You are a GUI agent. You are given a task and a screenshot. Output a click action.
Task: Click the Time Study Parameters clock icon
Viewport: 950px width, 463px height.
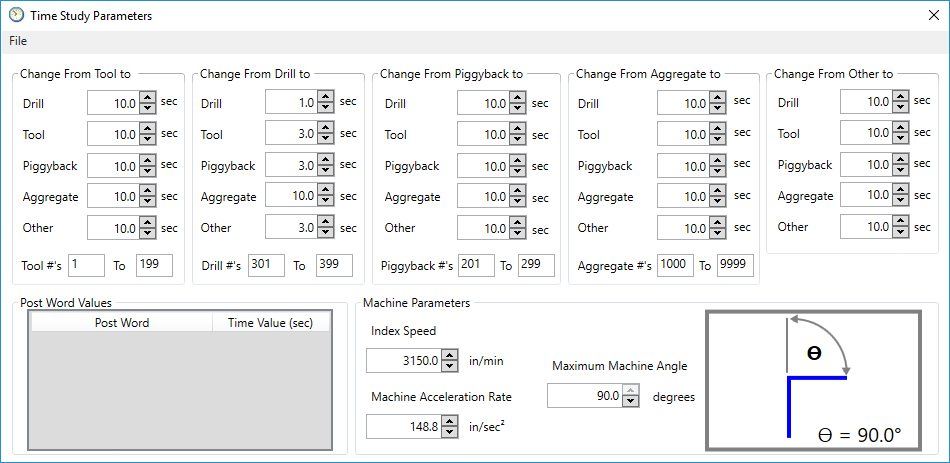point(15,15)
